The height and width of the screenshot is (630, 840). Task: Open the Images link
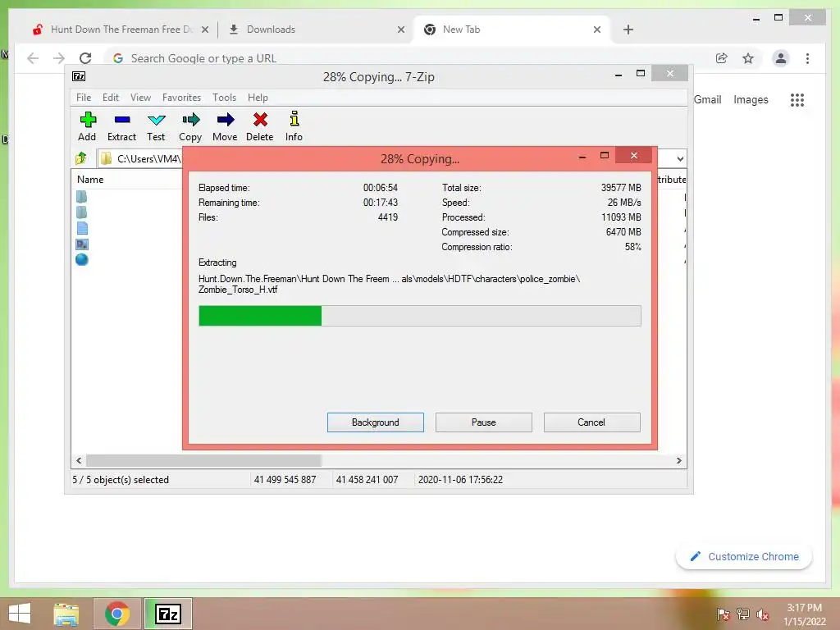tap(751, 99)
